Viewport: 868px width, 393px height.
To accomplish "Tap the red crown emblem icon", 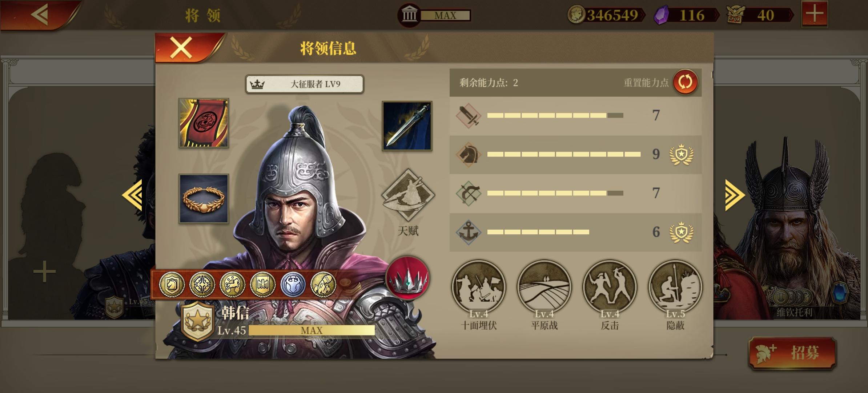I will click(x=407, y=278).
